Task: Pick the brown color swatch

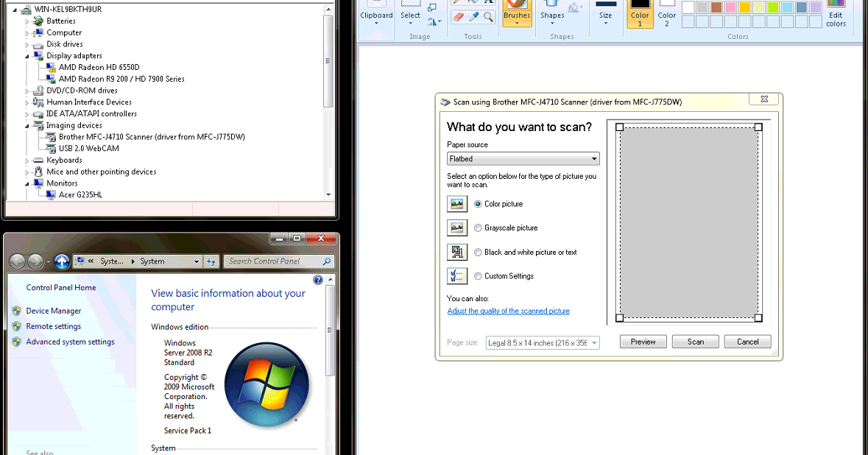Action: click(x=716, y=7)
